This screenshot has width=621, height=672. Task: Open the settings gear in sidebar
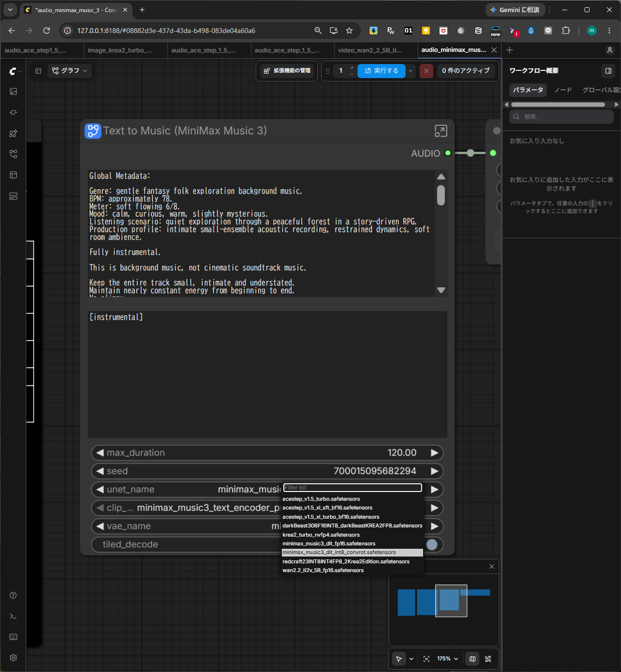(x=13, y=658)
